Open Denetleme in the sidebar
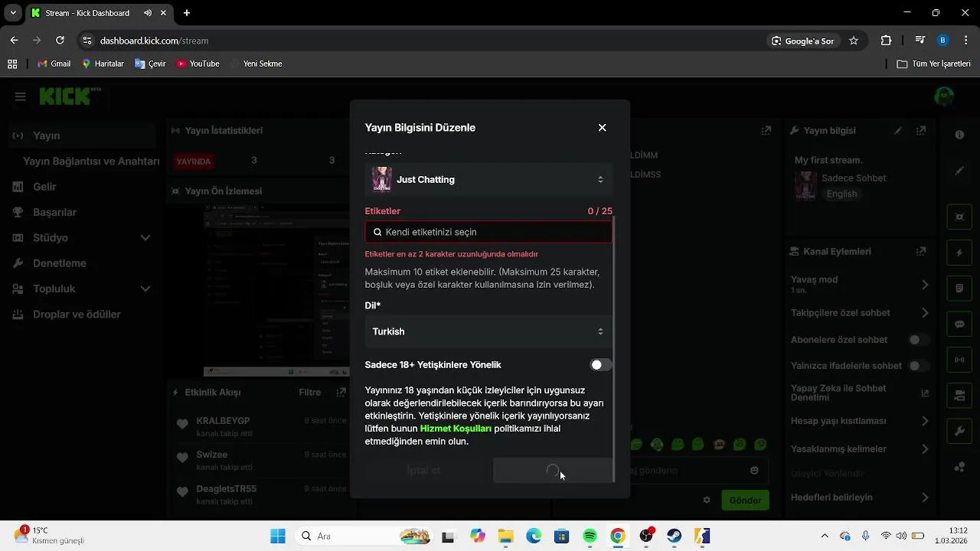Screen dimensions: 980x551 pos(60,263)
